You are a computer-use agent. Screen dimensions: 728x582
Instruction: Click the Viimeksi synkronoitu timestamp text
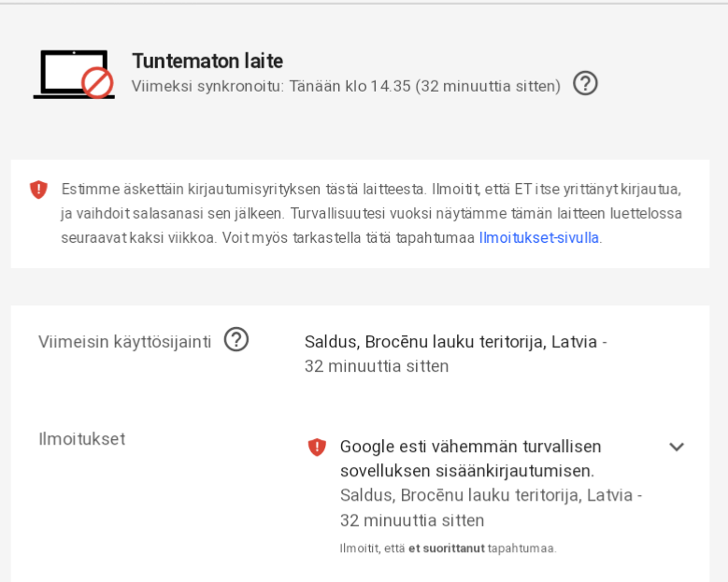tap(346, 86)
